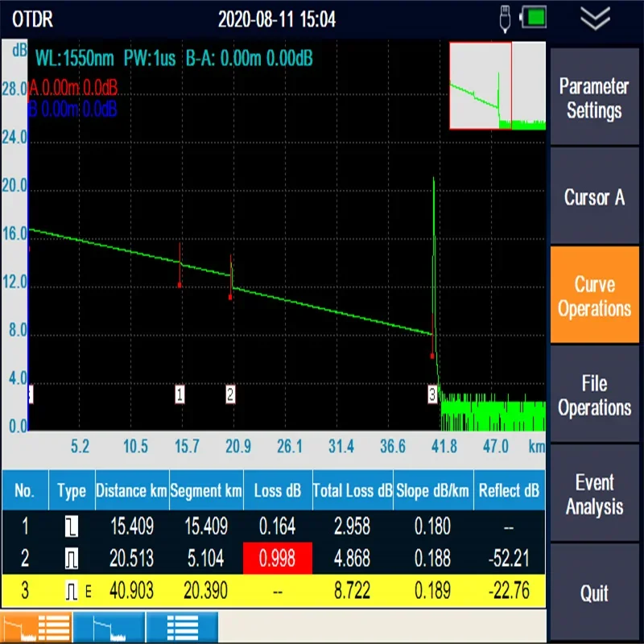The width and height of the screenshot is (644, 644).
Task: Click the trace overview thumbnail
Action: [497, 85]
